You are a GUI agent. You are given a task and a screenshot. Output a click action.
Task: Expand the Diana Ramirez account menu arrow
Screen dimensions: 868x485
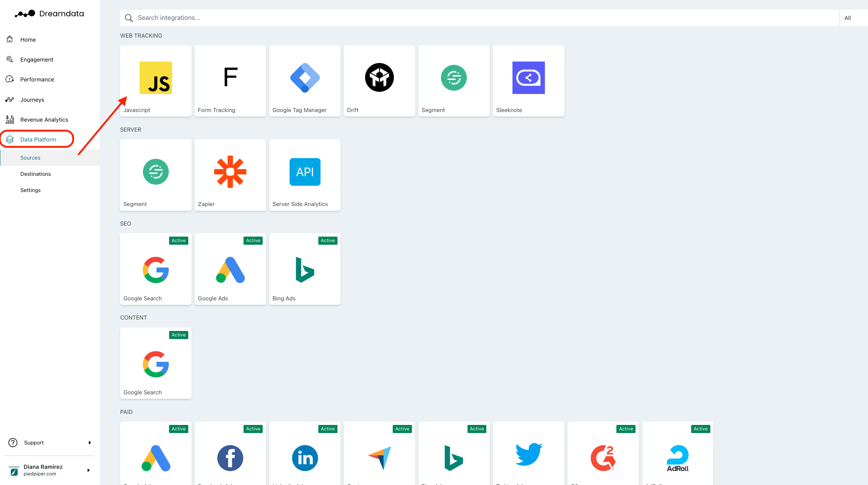[x=88, y=470]
